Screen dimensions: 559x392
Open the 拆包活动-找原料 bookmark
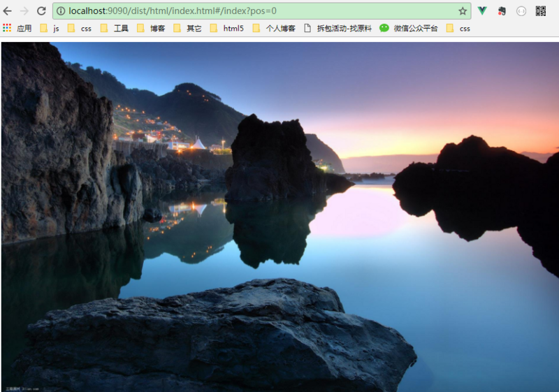[x=337, y=28]
